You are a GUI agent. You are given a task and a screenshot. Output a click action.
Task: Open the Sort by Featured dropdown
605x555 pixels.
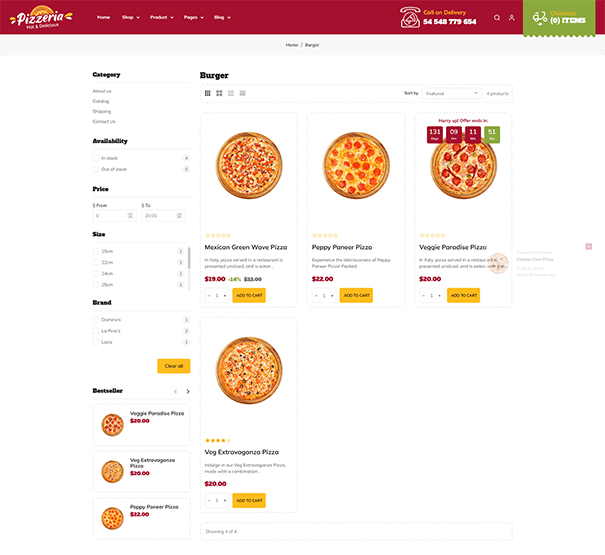[x=451, y=93]
